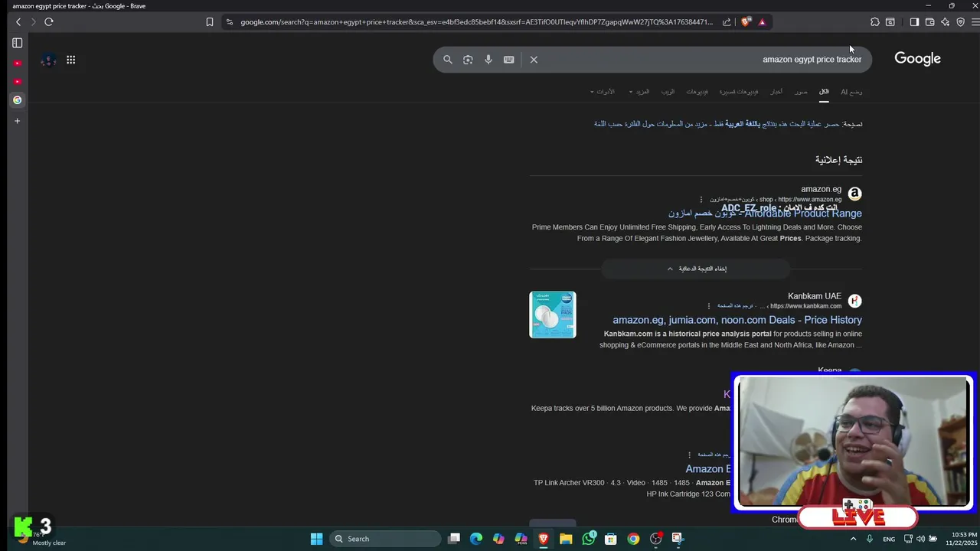Launch Google Chrome from the taskbar
The height and width of the screenshot is (551, 980).
coord(633,539)
